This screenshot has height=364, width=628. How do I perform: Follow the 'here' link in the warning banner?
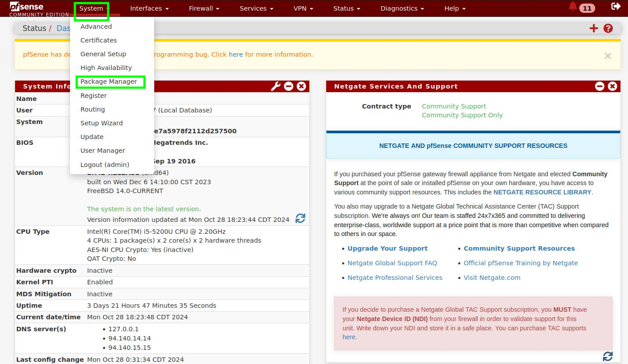(236, 54)
